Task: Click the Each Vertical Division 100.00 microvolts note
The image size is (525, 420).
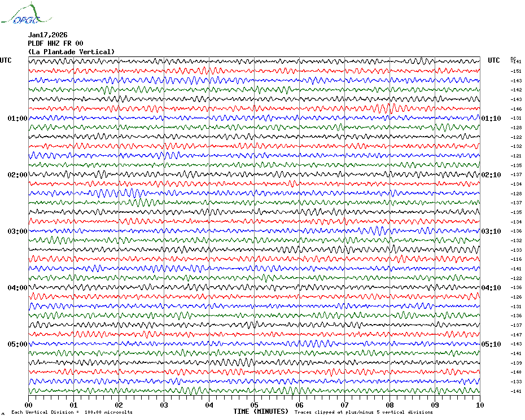Action: [x=72, y=412]
